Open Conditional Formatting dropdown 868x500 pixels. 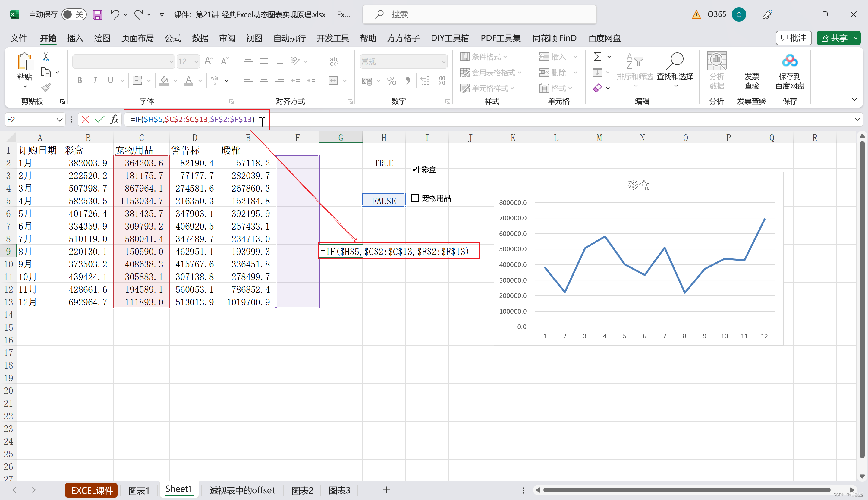click(483, 57)
